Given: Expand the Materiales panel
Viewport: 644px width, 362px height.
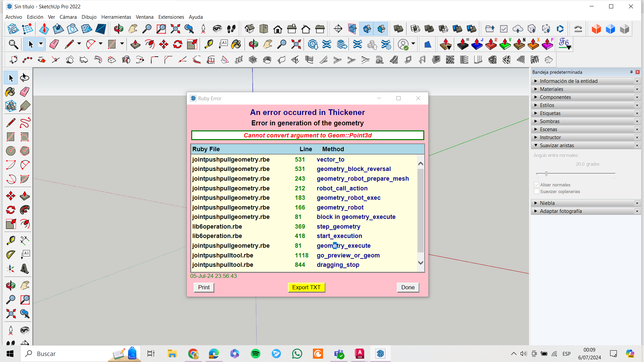Looking at the screenshot, I should point(551,89).
